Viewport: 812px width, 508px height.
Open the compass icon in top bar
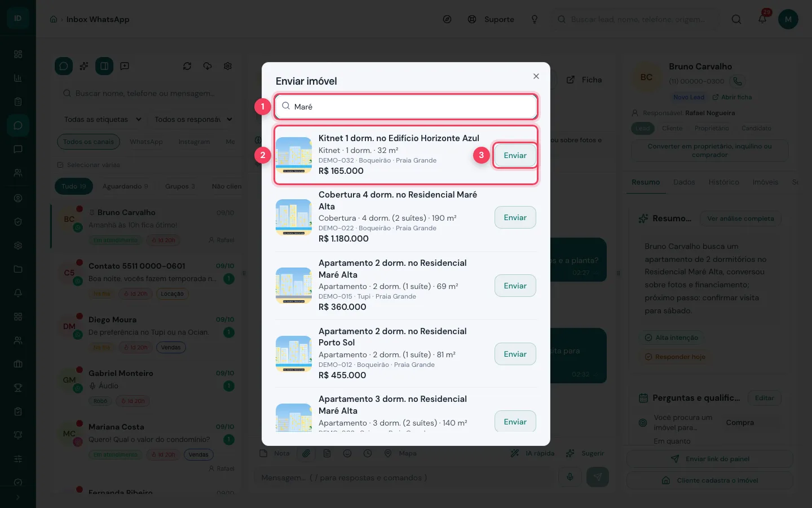pyautogui.click(x=447, y=19)
